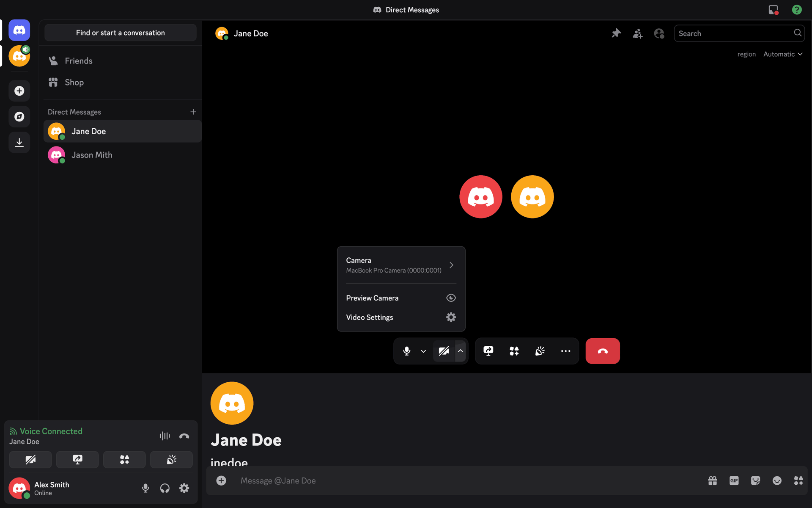The image size is (812, 508).
Task: Open Discord home direct messages icon
Action: (19, 30)
